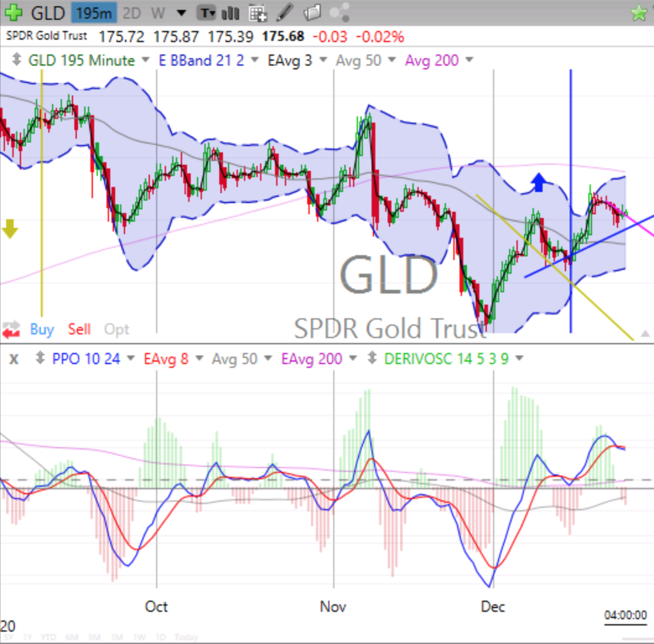Switch to the 2D timeframe tab

[x=132, y=12]
